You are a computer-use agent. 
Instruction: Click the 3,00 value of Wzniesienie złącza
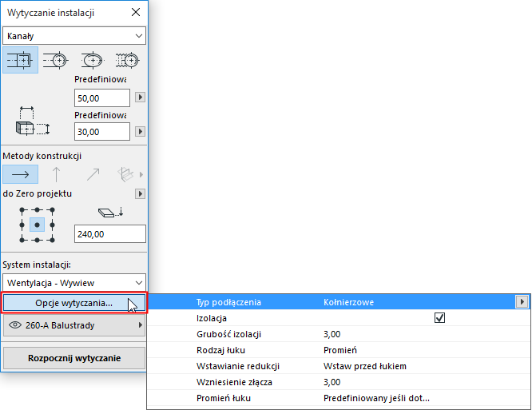click(x=332, y=382)
